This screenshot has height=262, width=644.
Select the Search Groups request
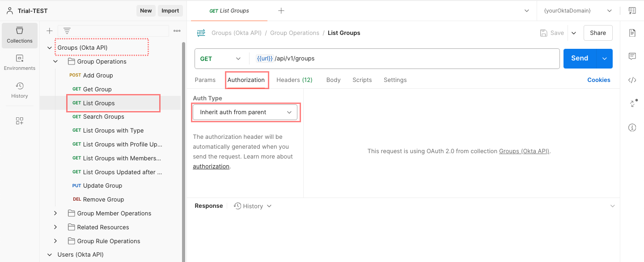(103, 117)
